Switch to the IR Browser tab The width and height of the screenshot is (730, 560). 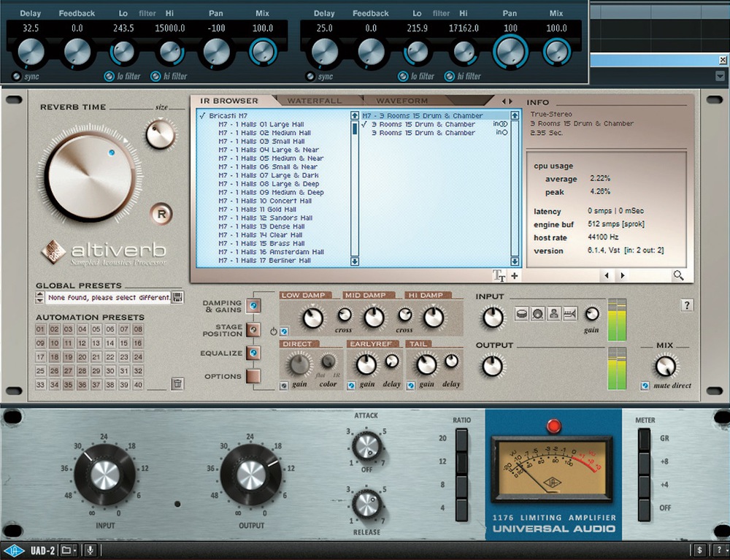pos(229,101)
